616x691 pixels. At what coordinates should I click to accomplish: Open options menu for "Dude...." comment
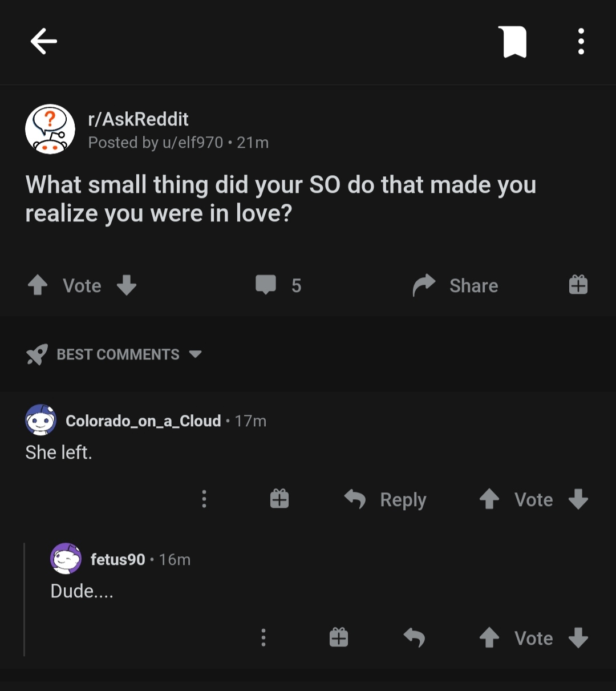point(263,637)
